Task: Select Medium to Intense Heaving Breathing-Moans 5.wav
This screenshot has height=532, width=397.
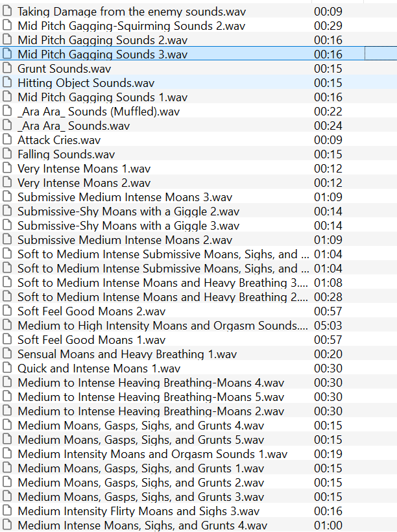Action: tap(151, 396)
